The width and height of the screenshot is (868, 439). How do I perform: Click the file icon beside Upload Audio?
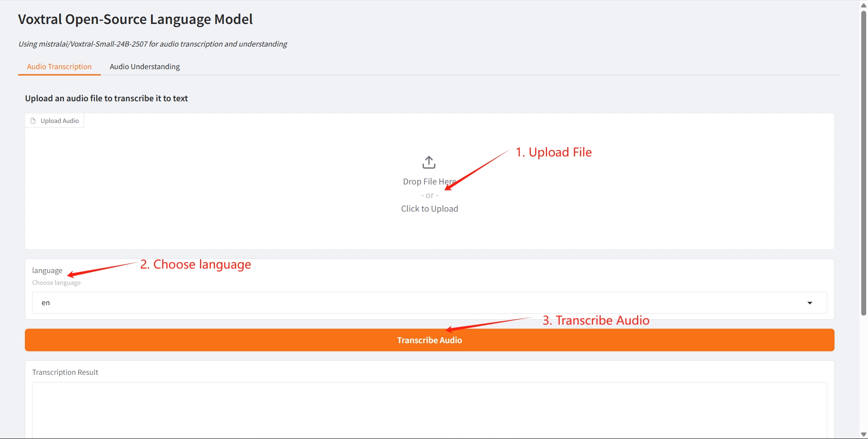[x=33, y=121]
